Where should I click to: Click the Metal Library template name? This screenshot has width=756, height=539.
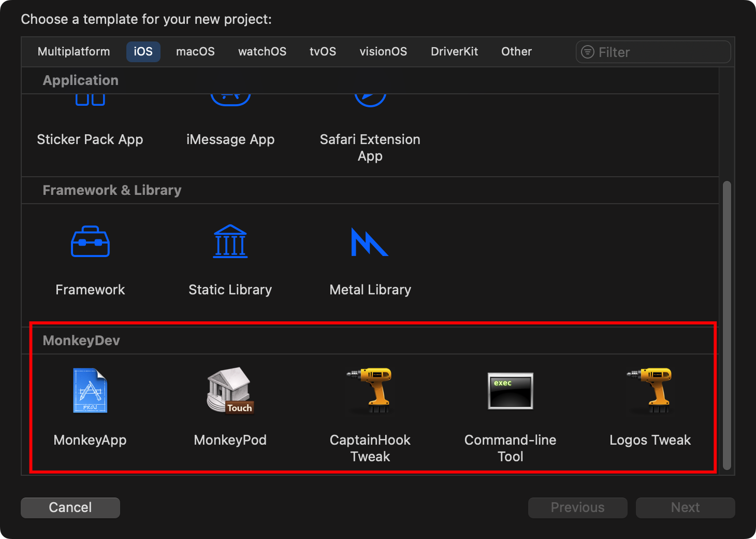(x=370, y=290)
